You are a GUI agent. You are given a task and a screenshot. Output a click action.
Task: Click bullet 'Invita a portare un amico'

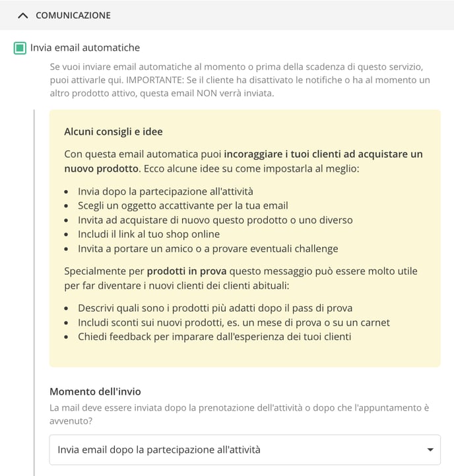click(208, 249)
